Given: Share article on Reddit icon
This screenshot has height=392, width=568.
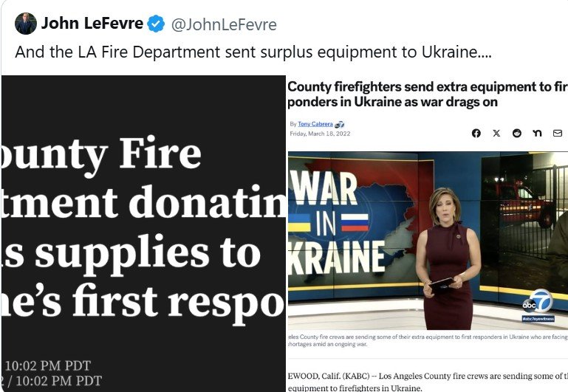Looking at the screenshot, I should (517, 133).
